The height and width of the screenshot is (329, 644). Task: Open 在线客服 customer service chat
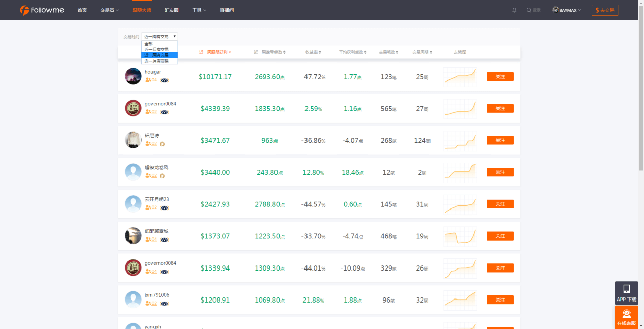(626, 317)
